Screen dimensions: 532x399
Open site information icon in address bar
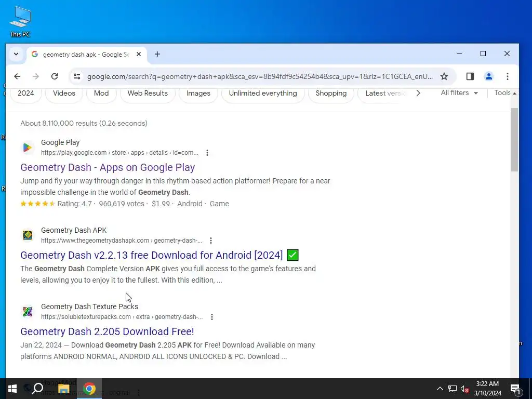[x=77, y=76]
